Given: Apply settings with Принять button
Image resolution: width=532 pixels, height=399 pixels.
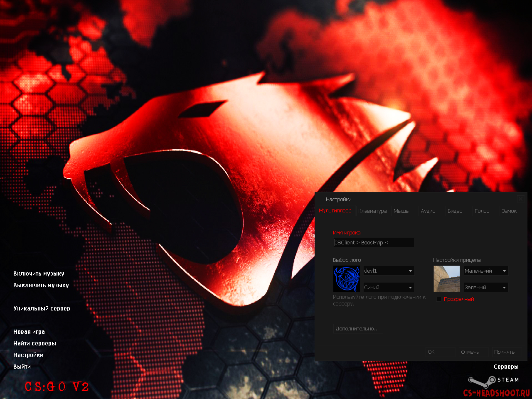Looking at the screenshot, I should (507, 352).
